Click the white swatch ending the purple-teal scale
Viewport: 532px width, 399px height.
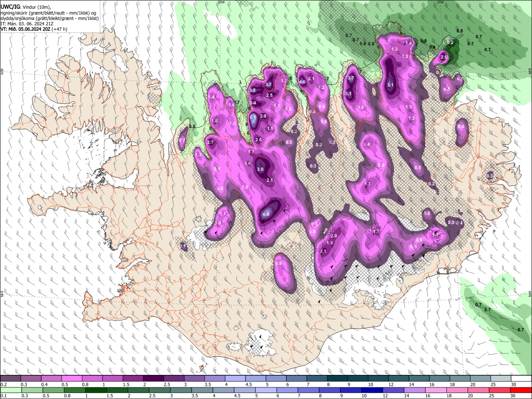tap(522, 379)
